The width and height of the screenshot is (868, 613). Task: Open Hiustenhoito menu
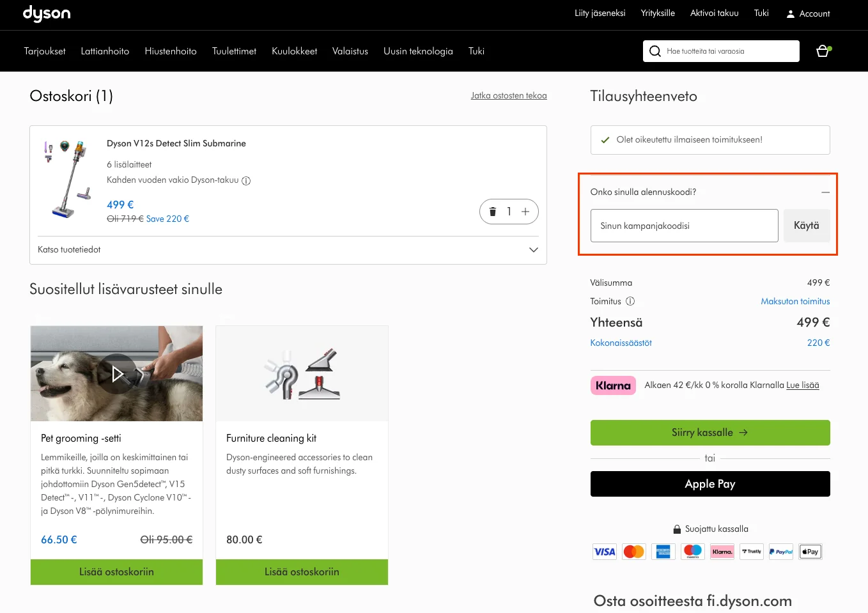tap(171, 51)
